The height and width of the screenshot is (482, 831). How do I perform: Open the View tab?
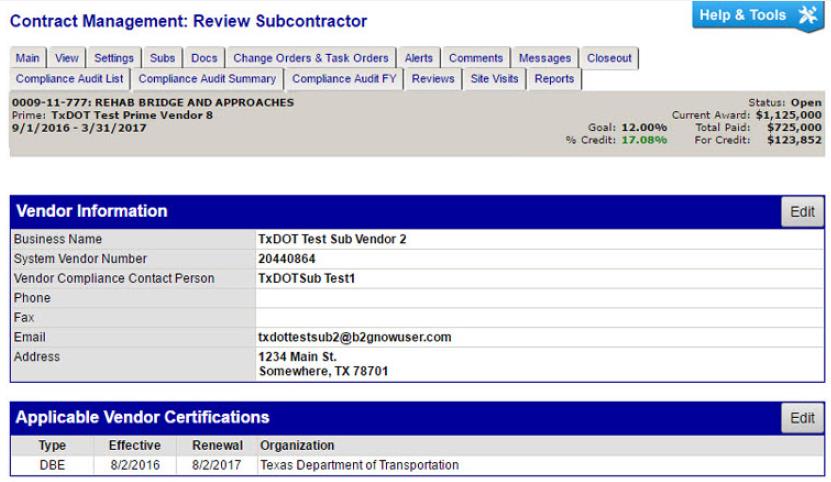[x=66, y=59]
